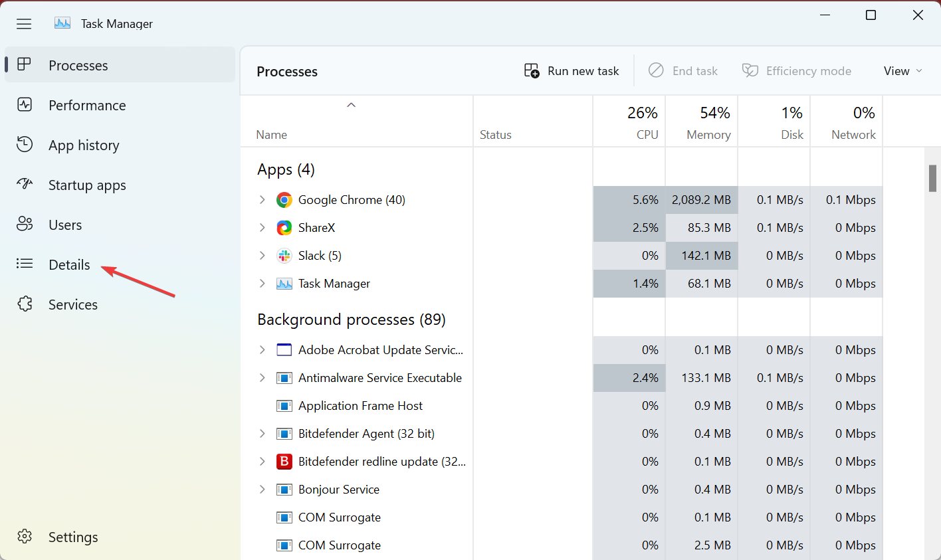941x560 pixels.
Task: Click the Background processes (89) header
Action: [352, 320]
